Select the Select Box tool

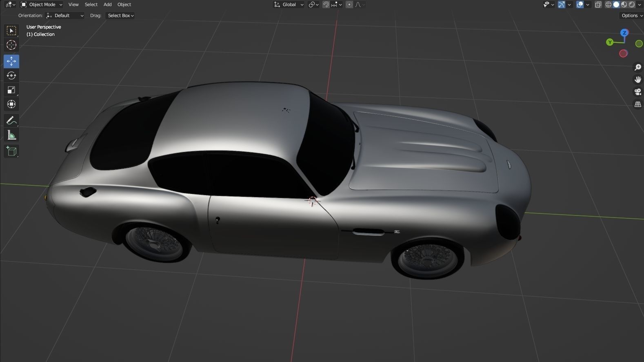[11, 31]
